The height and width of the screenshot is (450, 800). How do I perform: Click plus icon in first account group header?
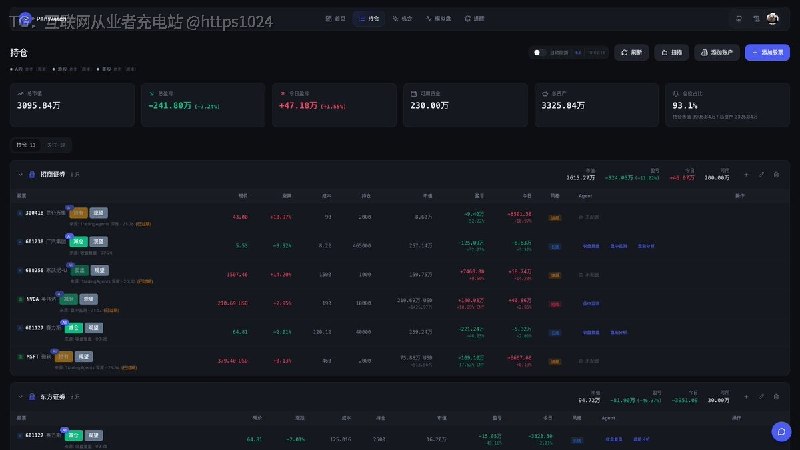[x=746, y=174]
